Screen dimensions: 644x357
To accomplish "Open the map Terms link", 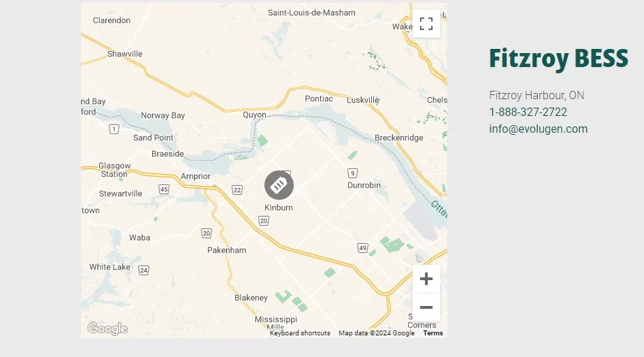I will [433, 333].
